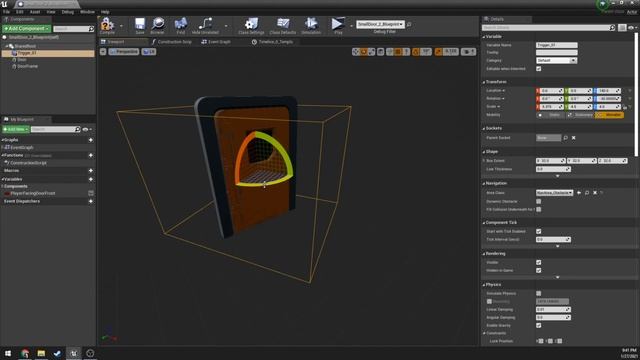Toggle Editable when Inherited checkbox
640x360 pixels.
[x=539, y=69]
